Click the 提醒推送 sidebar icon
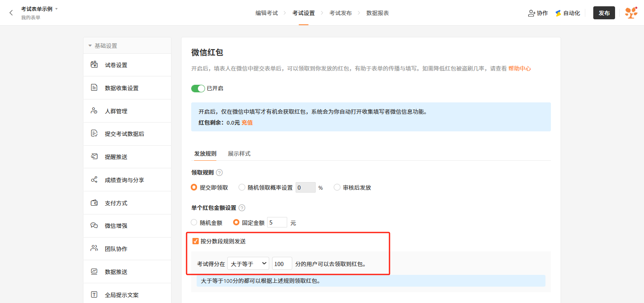The width and height of the screenshot is (644, 303). point(94,157)
